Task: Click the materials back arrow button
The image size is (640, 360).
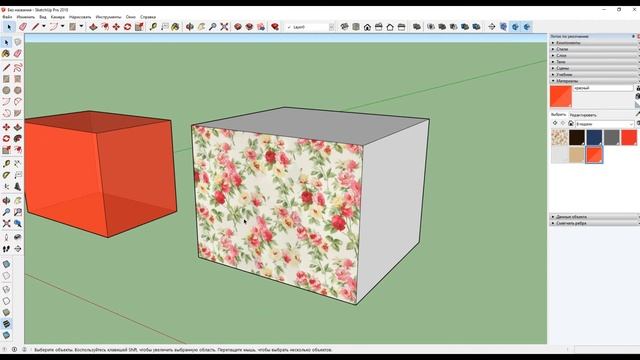Action: [555, 123]
